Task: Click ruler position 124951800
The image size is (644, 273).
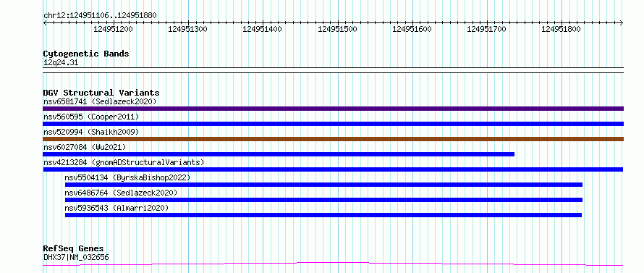Action: click(x=561, y=29)
